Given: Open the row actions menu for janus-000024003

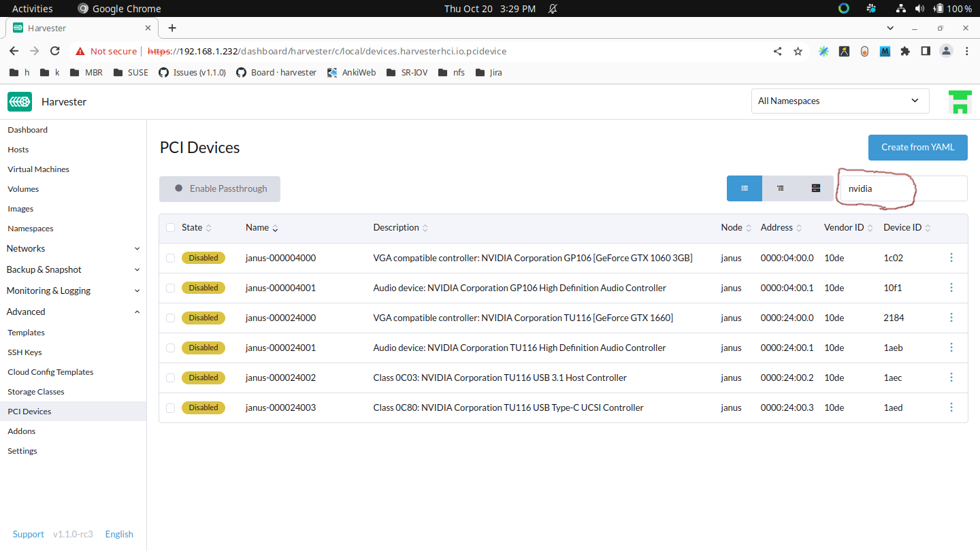Looking at the screenshot, I should [x=951, y=407].
